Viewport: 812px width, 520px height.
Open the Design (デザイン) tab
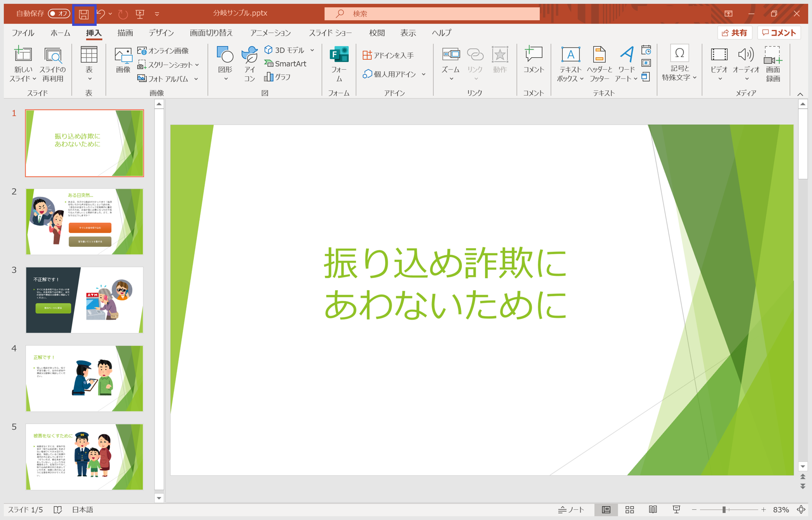pyautogui.click(x=161, y=33)
